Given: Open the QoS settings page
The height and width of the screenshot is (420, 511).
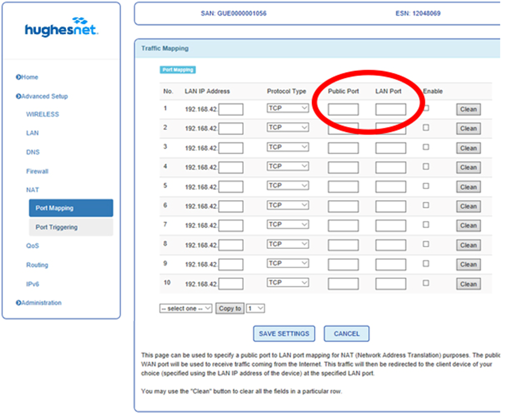Looking at the screenshot, I should tap(33, 246).
